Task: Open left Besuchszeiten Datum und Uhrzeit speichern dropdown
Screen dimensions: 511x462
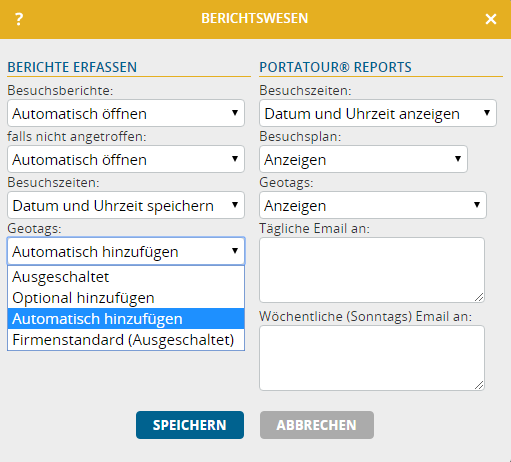Action: (126, 205)
